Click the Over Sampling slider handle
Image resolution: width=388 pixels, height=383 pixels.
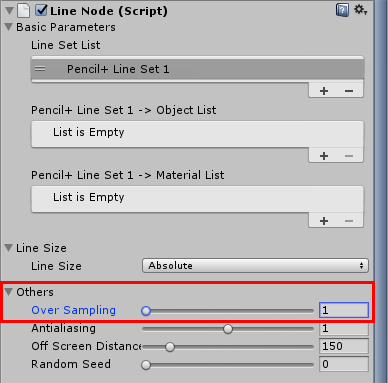coord(146,311)
